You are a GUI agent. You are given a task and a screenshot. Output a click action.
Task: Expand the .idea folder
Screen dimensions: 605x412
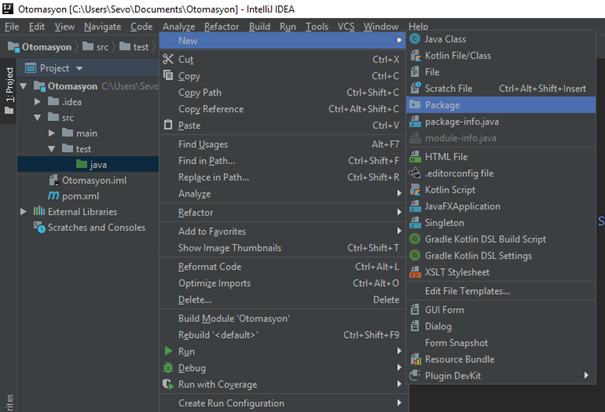click(x=37, y=102)
